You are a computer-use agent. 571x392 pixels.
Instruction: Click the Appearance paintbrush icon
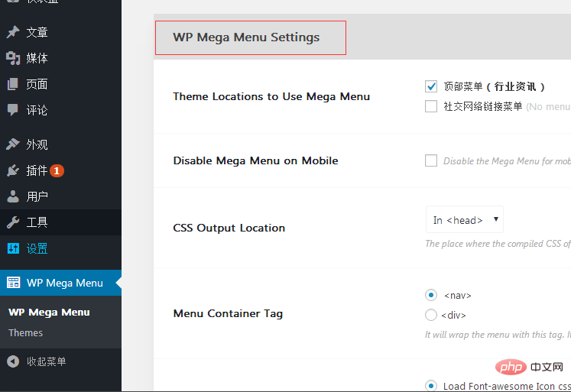pos(13,144)
